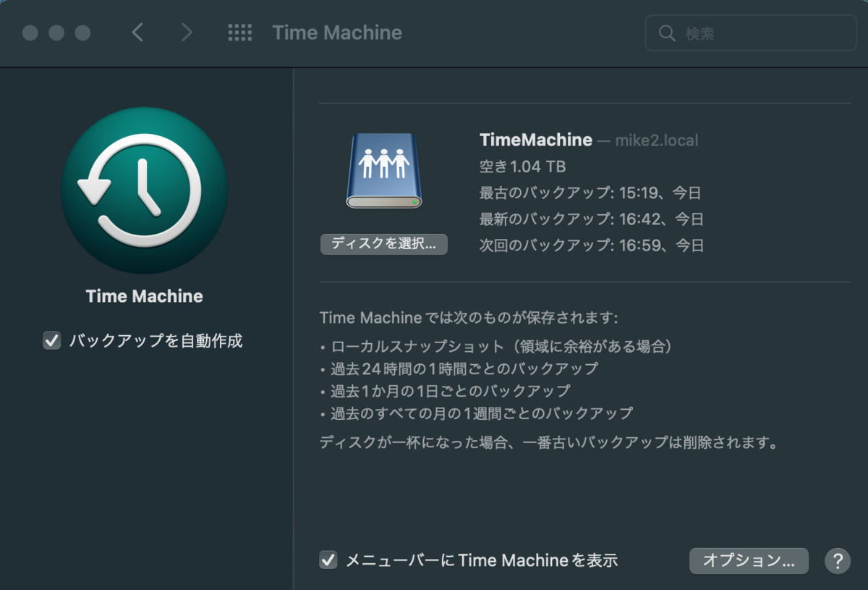Click 過去24時間の1時間ごとのバックアップ line
The height and width of the screenshot is (590, 868).
pos(459,368)
